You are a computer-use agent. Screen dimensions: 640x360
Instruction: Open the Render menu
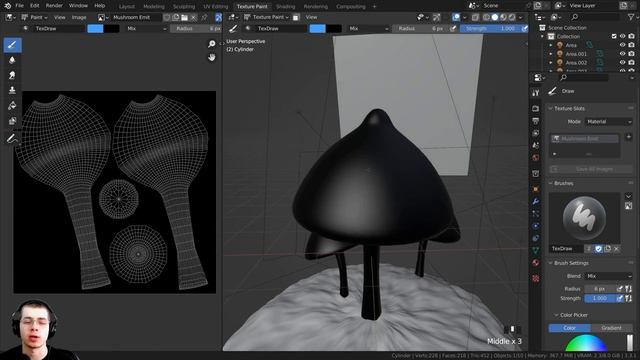point(54,6)
